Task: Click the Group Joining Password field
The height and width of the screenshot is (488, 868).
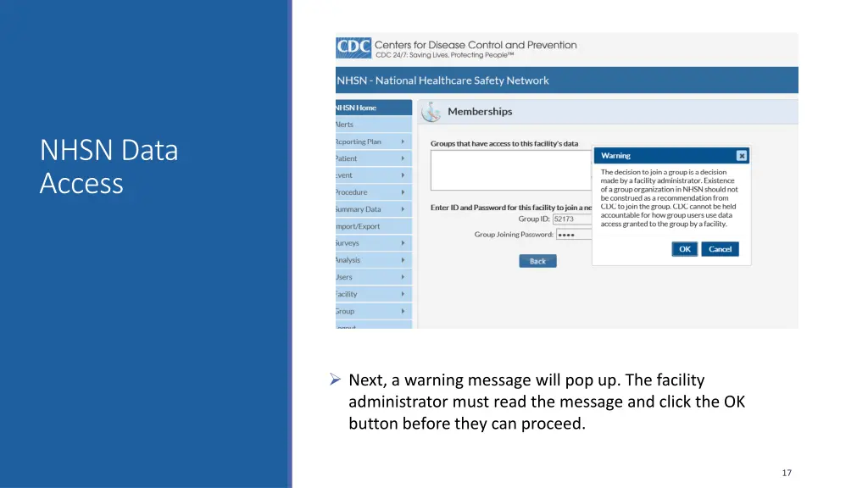Action: pyautogui.click(x=574, y=235)
